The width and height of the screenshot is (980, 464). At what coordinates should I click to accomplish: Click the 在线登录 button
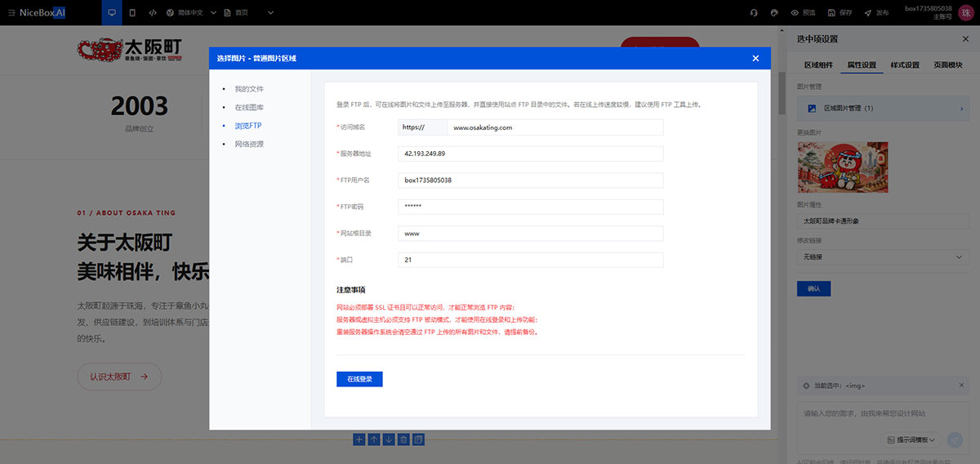[x=359, y=379]
